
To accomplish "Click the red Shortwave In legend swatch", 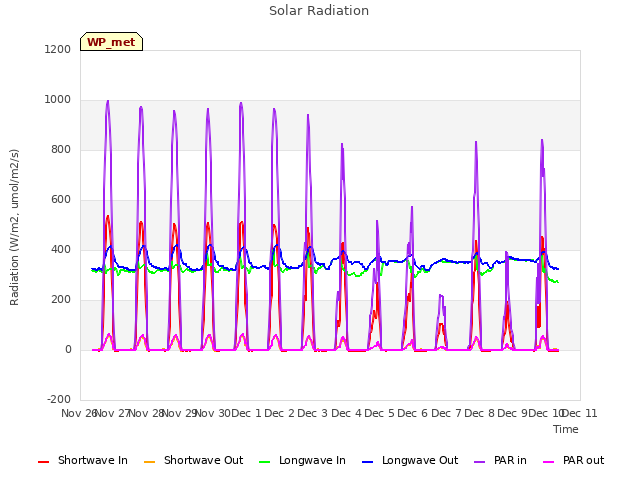I will [43, 462].
